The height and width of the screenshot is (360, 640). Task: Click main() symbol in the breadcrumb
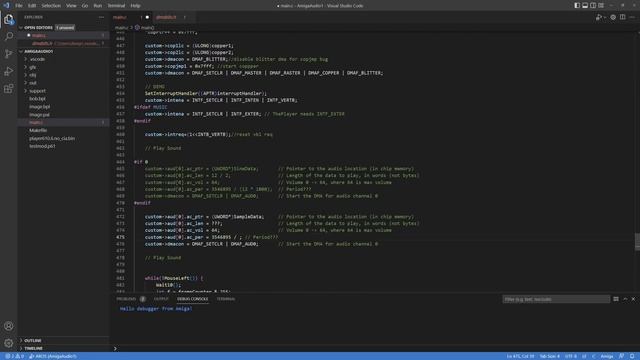[x=144, y=28]
